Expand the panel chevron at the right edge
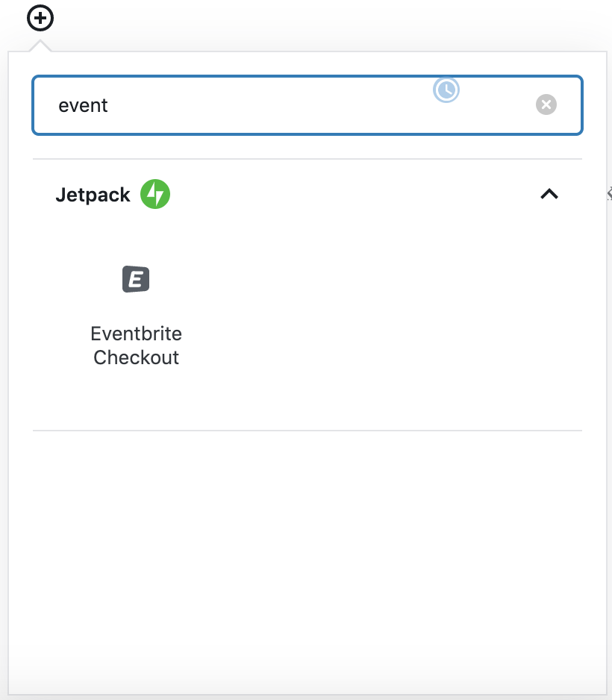612x700 pixels. point(608,194)
